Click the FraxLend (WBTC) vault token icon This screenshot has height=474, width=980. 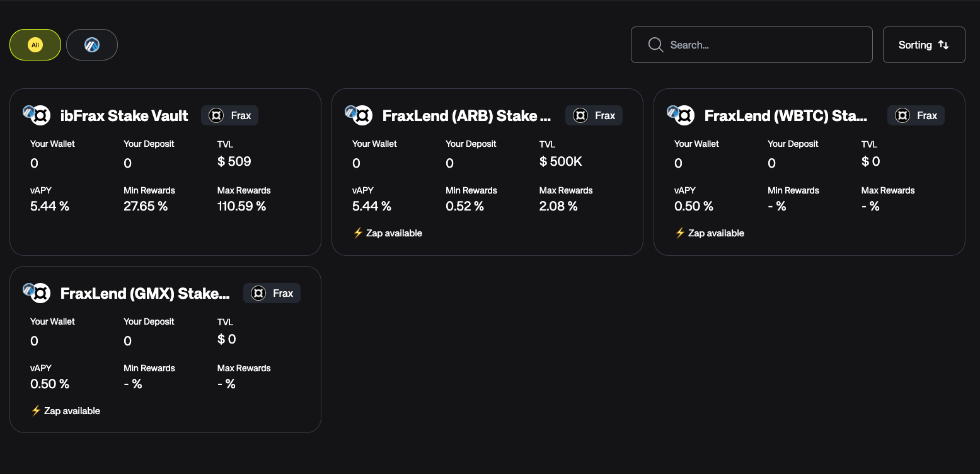tap(684, 115)
